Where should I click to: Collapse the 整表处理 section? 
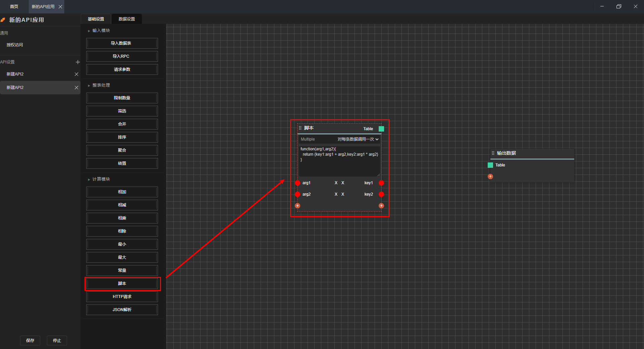click(x=89, y=86)
